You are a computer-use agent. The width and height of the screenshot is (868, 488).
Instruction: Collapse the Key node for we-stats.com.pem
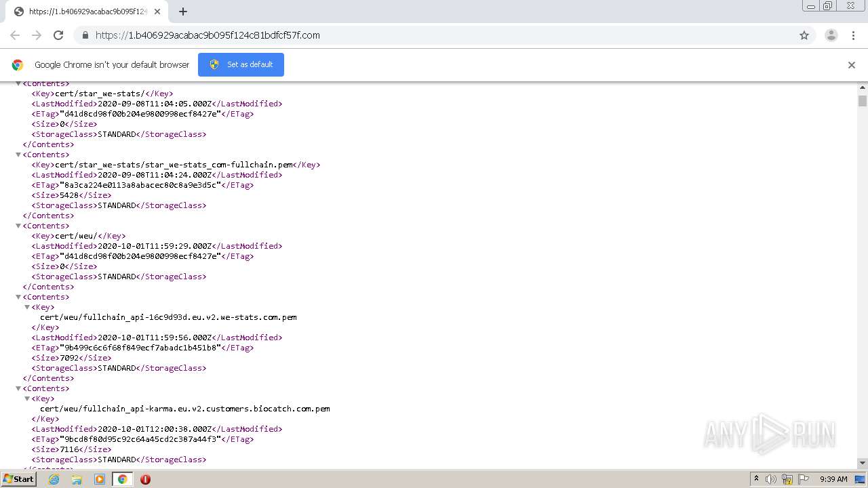pos(27,307)
